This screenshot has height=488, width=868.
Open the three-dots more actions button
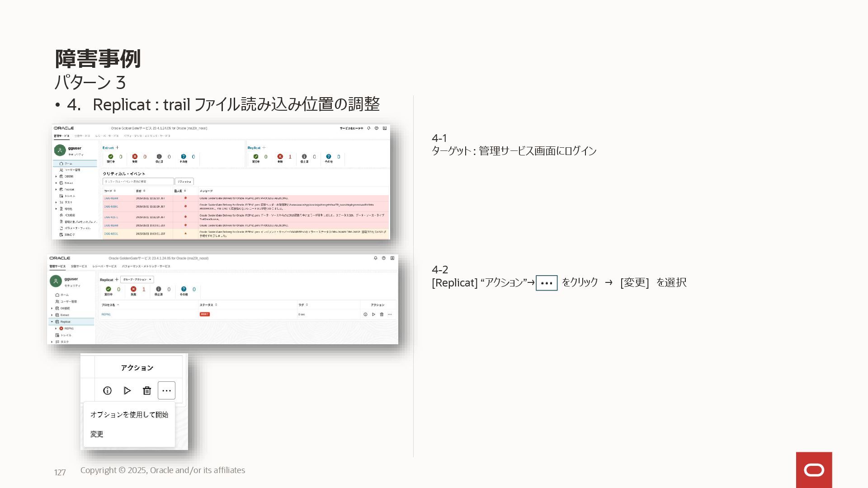[x=166, y=391]
